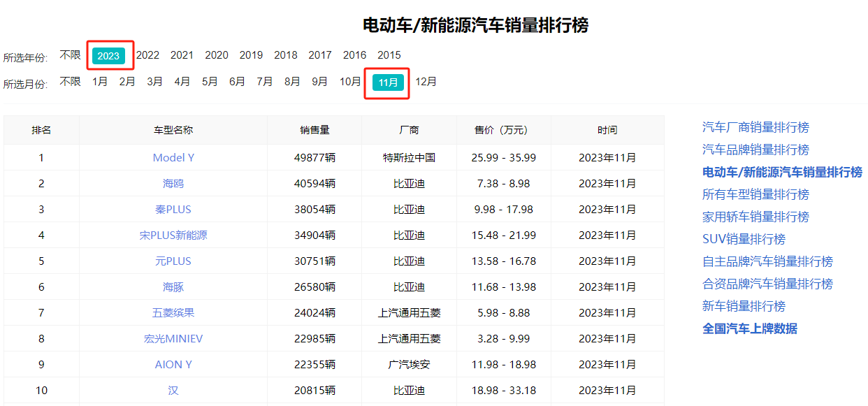
Task: Open the AION Y model link
Action: [173, 365]
